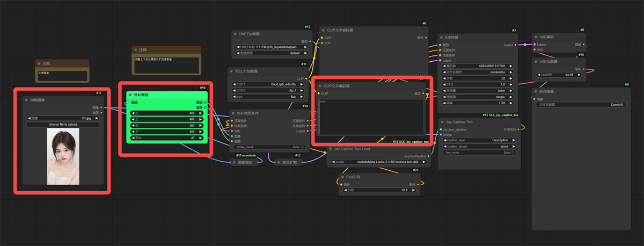
Task: Collapse the 外补画板 node via its title dot
Action: (129, 95)
